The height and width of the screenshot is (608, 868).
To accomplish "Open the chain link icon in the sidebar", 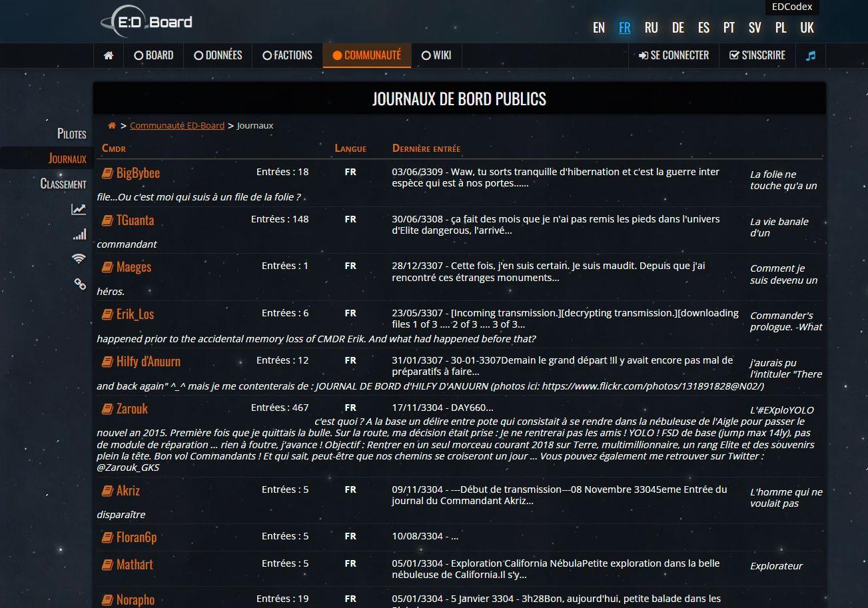I will point(80,284).
